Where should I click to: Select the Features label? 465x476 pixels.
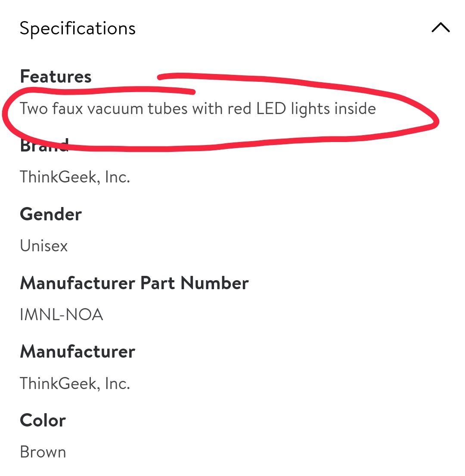pos(56,76)
